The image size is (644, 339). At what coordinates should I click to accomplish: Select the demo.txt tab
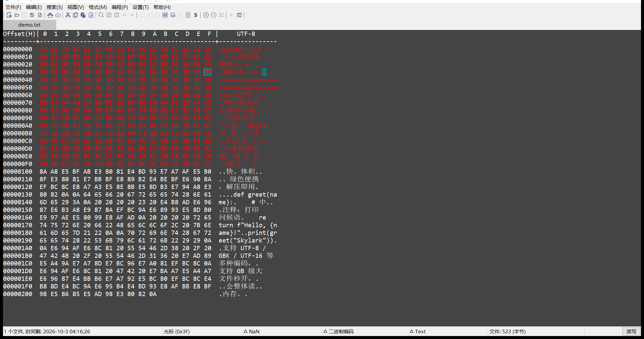[29, 25]
